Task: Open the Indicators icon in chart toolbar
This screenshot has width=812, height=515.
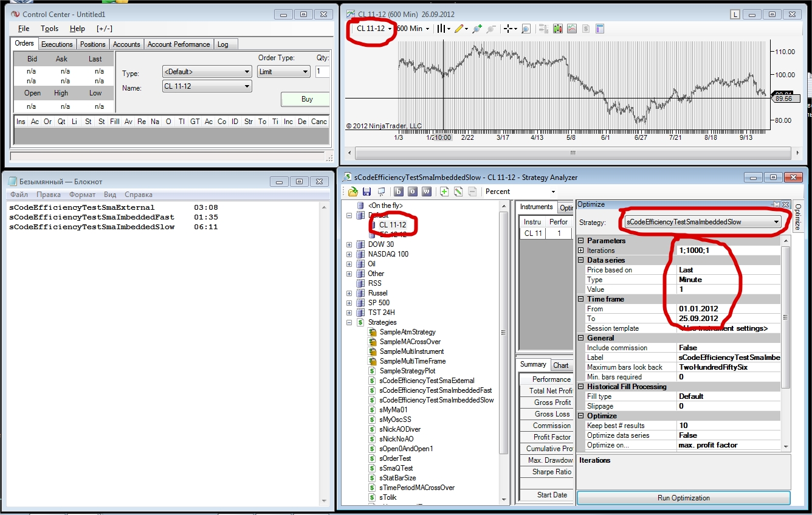Action: pyautogui.click(x=557, y=29)
